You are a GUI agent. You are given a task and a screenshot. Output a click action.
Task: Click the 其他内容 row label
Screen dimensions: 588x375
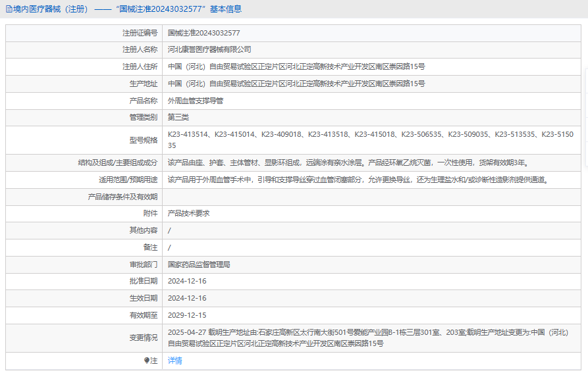tap(144, 230)
